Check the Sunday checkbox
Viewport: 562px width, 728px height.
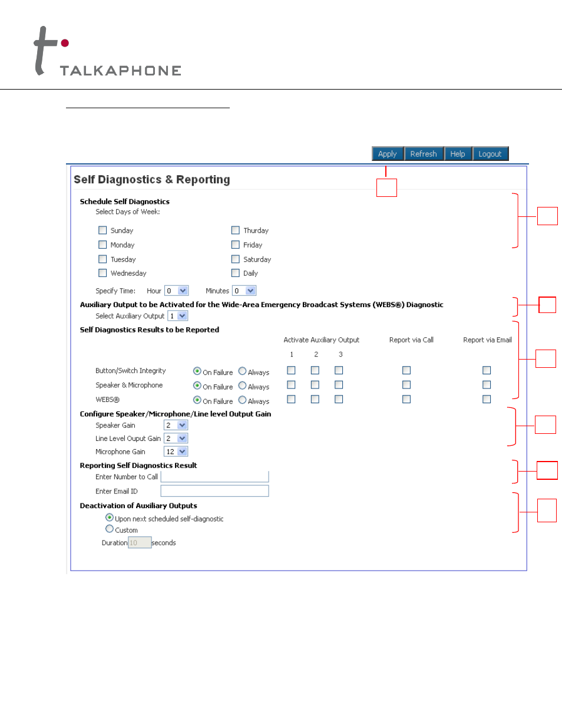tap(103, 230)
